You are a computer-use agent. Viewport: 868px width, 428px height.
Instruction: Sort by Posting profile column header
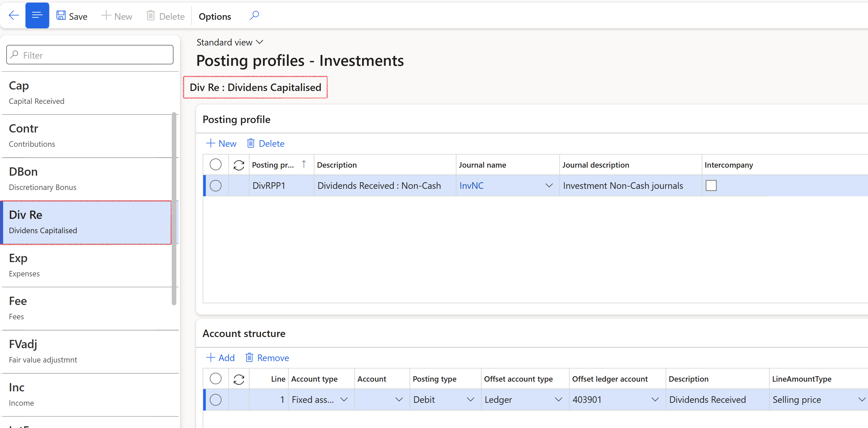tap(281, 165)
